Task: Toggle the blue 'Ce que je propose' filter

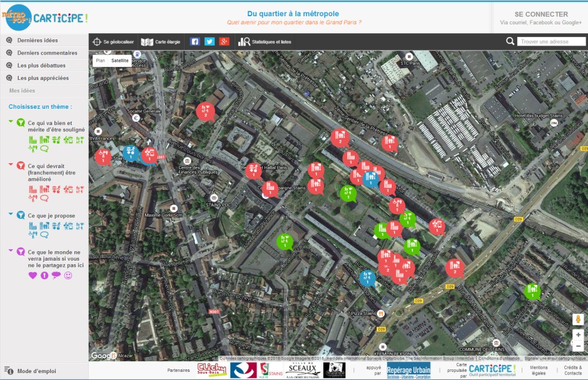Action: coord(20,216)
